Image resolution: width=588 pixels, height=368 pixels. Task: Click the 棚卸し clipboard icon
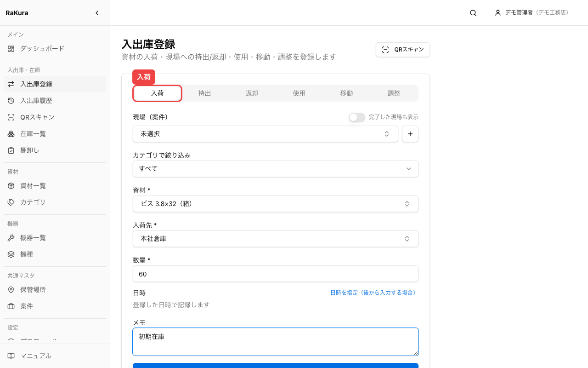tap(11, 150)
